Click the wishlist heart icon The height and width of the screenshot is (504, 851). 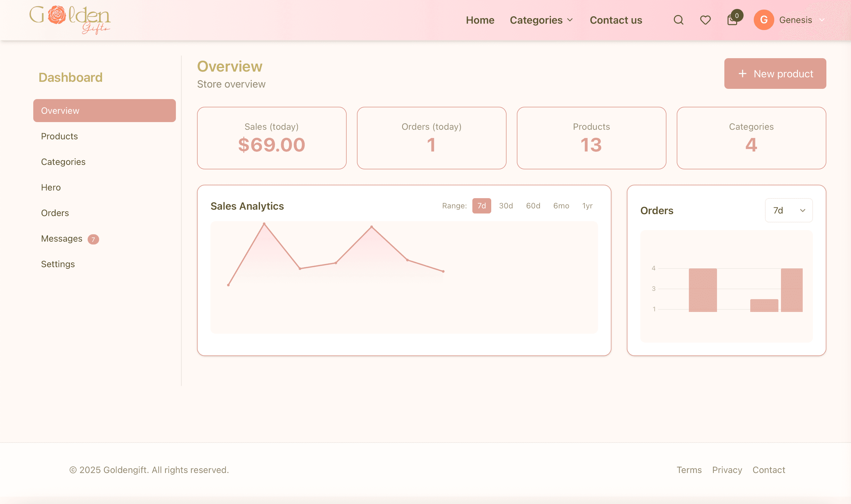pos(705,20)
